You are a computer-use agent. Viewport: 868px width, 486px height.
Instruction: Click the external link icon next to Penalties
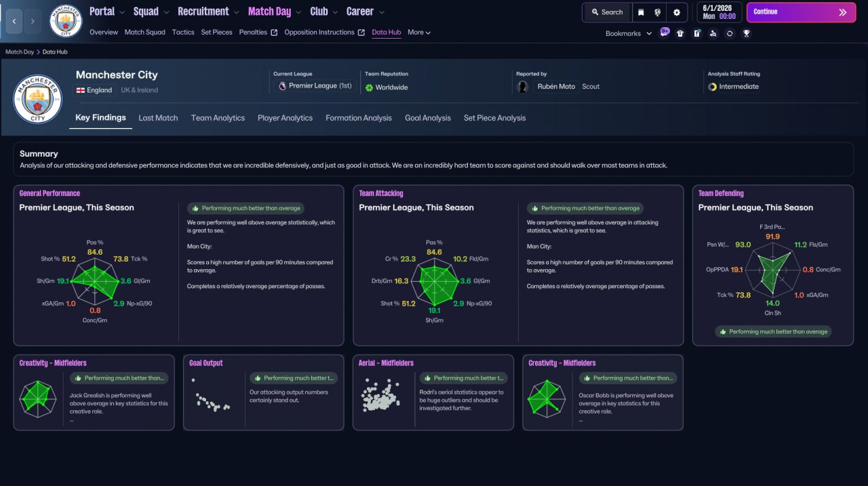coord(274,33)
